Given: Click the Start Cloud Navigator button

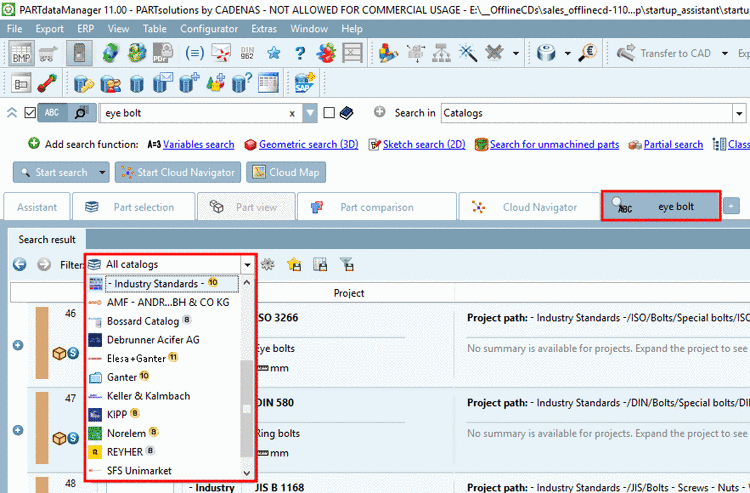Looking at the screenshot, I should 178,172.
